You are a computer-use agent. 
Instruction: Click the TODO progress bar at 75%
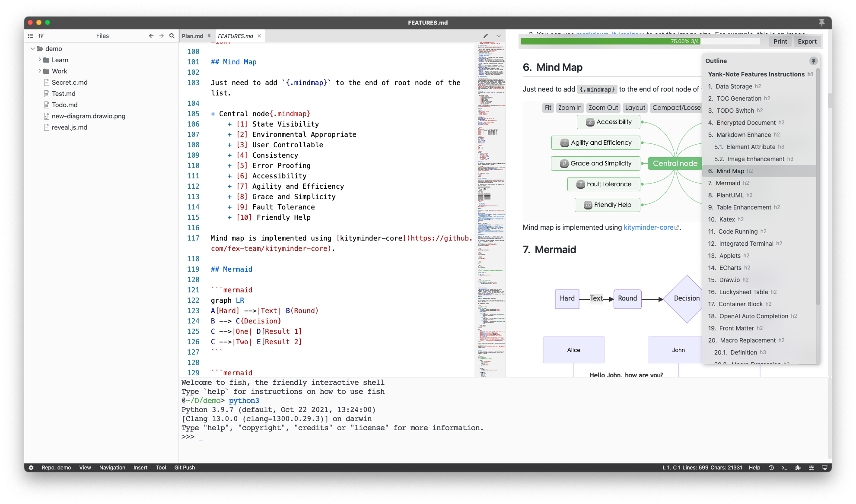click(640, 41)
